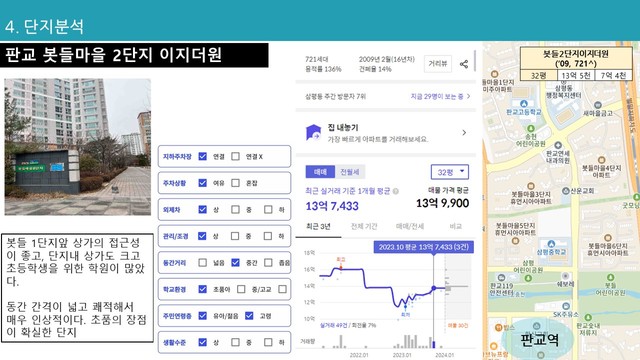Open the 32평 size dropdown
The height and width of the screenshot is (360, 640).
[450, 172]
